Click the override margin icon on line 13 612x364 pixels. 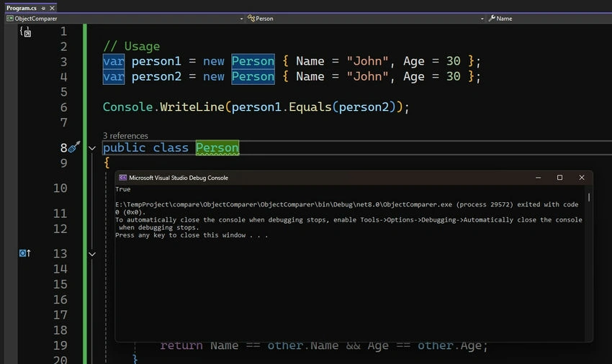click(x=24, y=253)
